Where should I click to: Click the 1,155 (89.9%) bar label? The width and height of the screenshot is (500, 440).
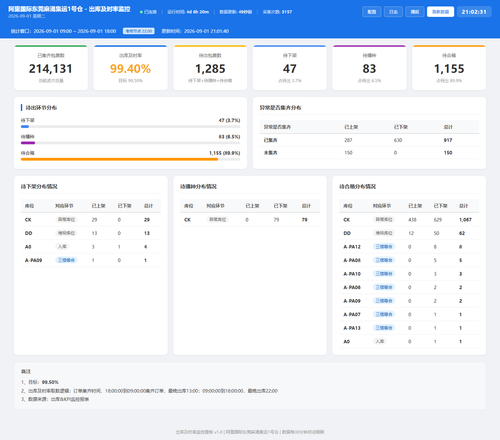coord(225,153)
